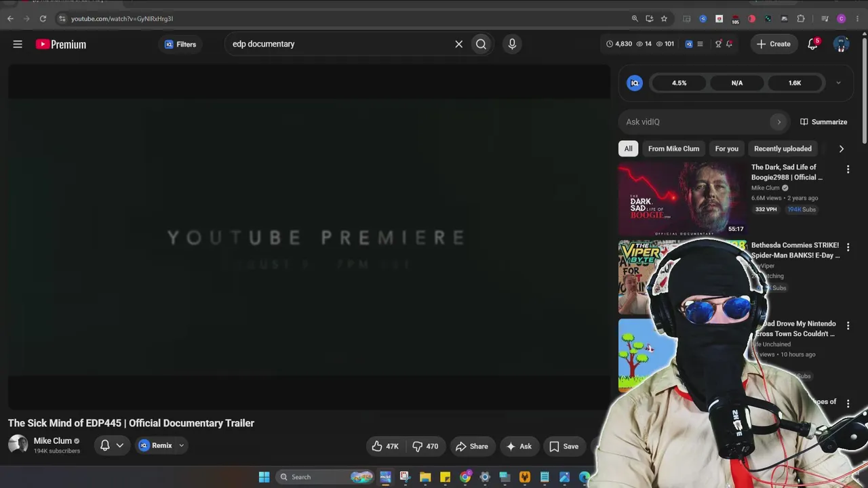Click Summarize button
The height and width of the screenshot is (488, 868).
pos(824,122)
